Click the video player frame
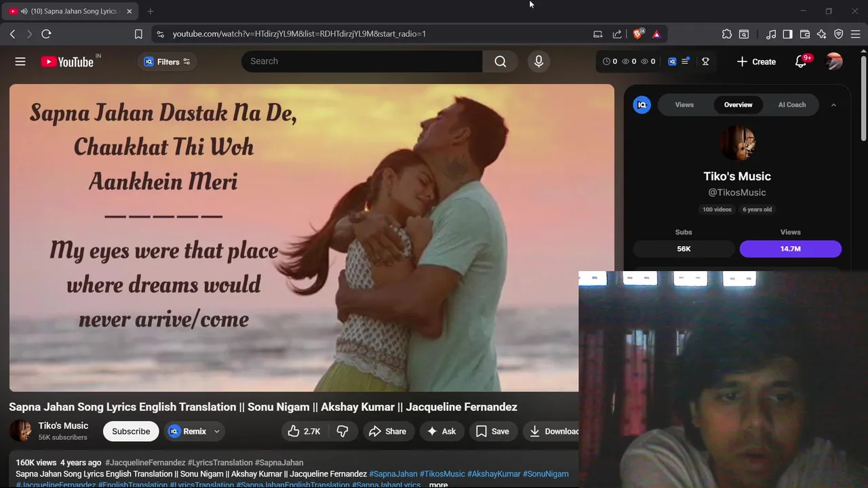This screenshot has height=488, width=868. tap(312, 237)
